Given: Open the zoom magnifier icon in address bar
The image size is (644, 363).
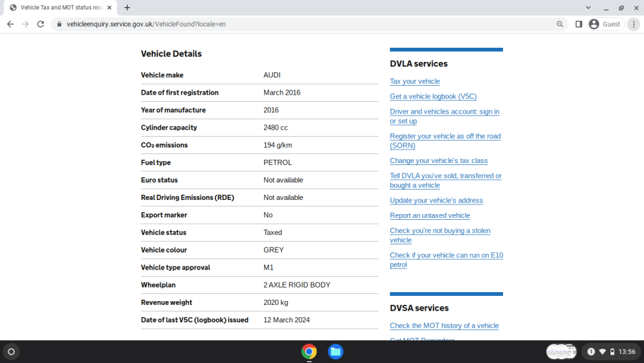Looking at the screenshot, I should [560, 25].
